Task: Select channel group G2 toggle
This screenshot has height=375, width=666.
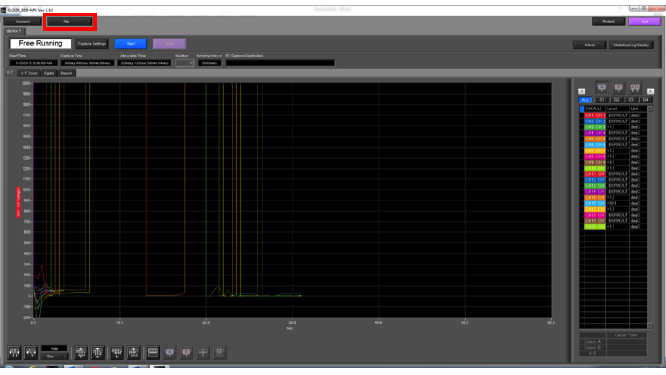Action: click(616, 100)
